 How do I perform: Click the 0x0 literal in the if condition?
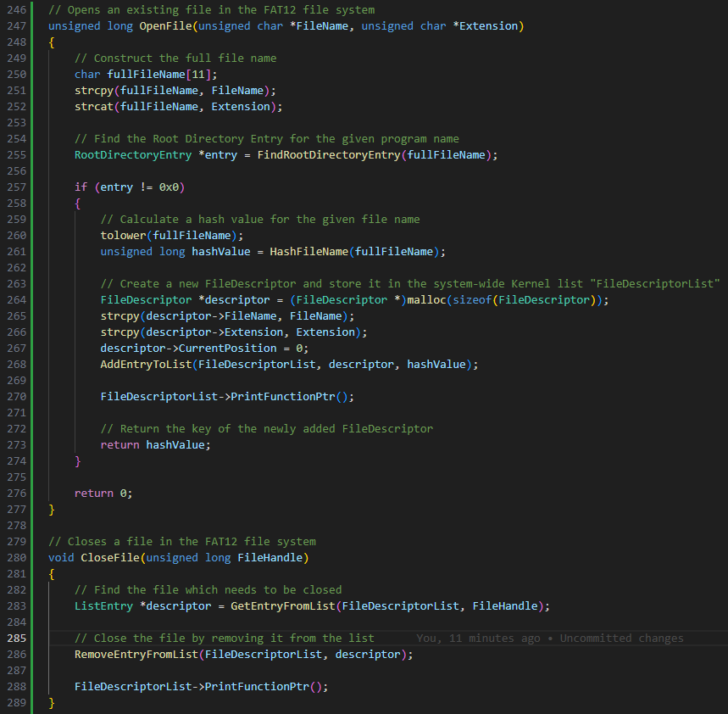169,187
